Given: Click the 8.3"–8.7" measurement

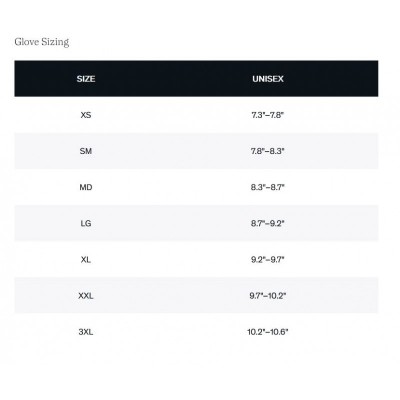Looking at the screenshot, I should 268,187.
